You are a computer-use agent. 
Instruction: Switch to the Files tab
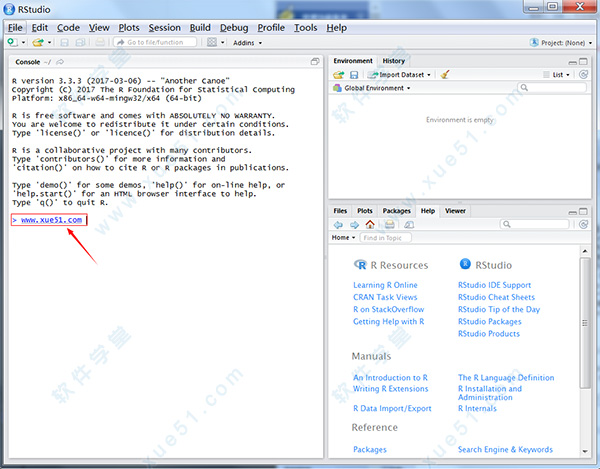[x=340, y=211]
